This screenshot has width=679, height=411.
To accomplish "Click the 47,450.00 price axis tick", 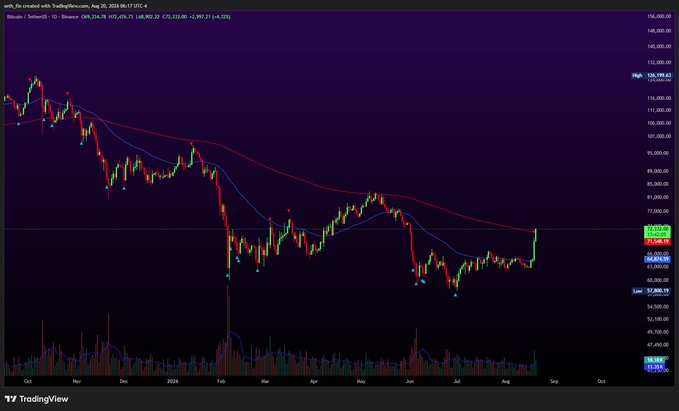I will (659, 345).
